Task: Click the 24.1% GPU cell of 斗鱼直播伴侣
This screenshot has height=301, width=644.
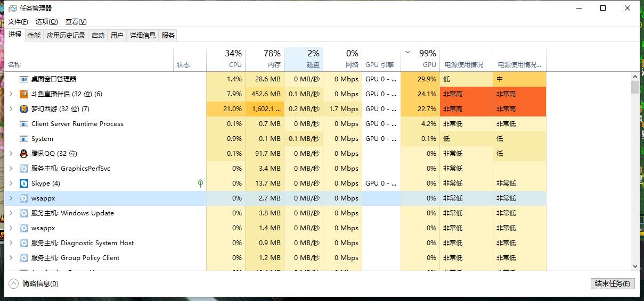Action: (x=420, y=94)
